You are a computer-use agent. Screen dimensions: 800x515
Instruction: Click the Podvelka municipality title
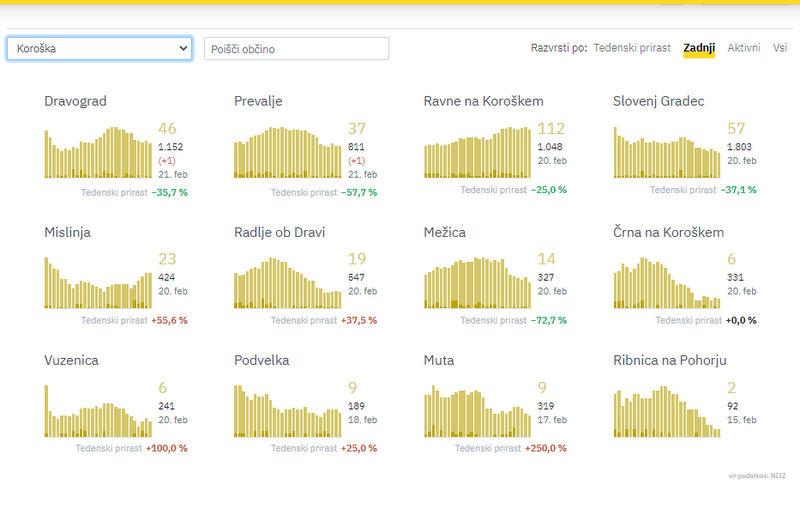coord(261,360)
